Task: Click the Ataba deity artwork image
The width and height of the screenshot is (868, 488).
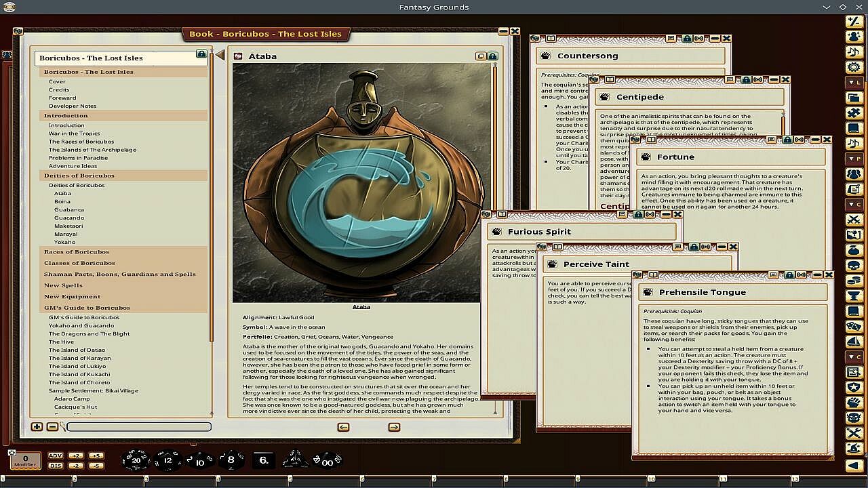Action: (361, 183)
